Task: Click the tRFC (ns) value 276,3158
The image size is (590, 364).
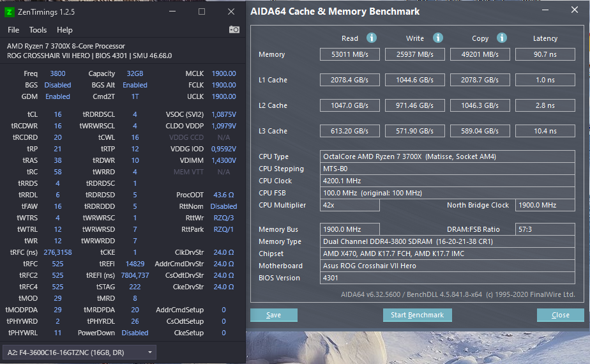Action: pyautogui.click(x=57, y=252)
